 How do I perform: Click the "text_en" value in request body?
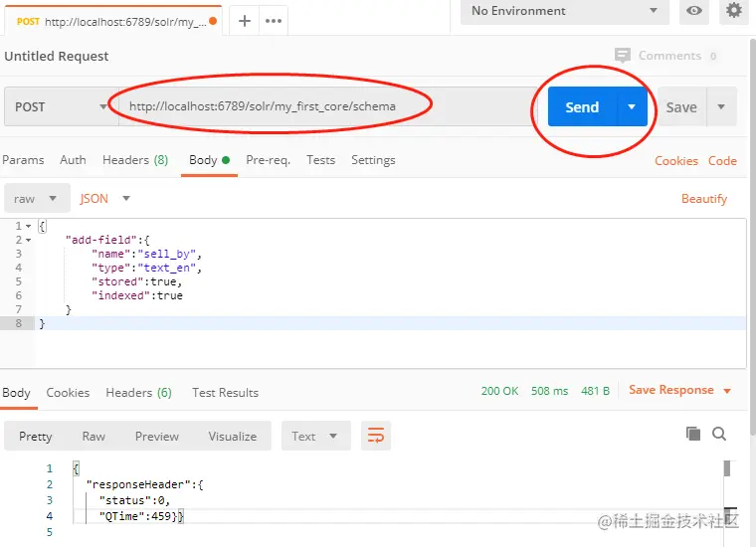click(x=167, y=268)
